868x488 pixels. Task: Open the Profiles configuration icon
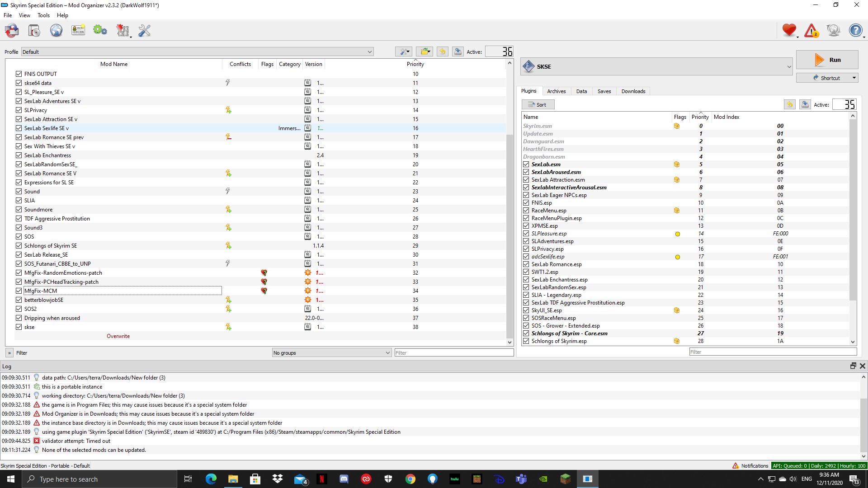(x=78, y=31)
